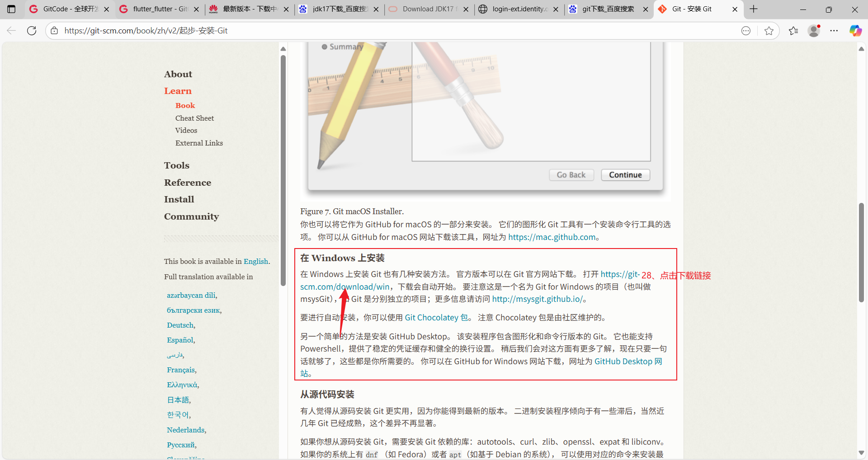The image size is (868, 460).
Task: Select the 한국어 translation
Action: click(178, 414)
